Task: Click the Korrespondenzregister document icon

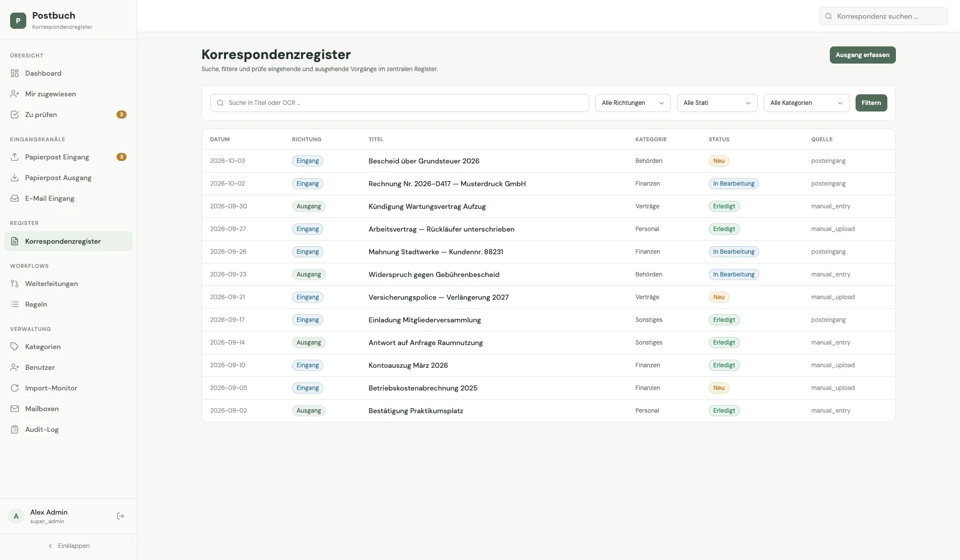Action: (15, 241)
